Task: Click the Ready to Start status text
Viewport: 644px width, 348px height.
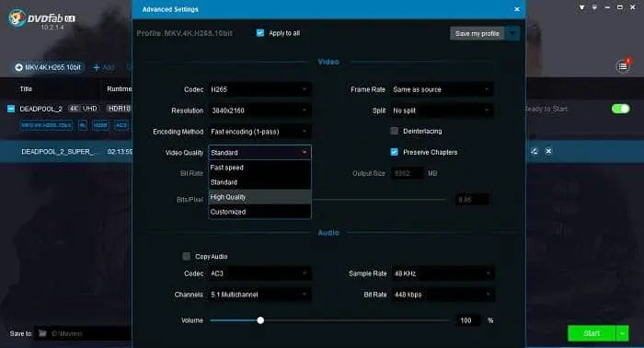Action: click(546, 109)
